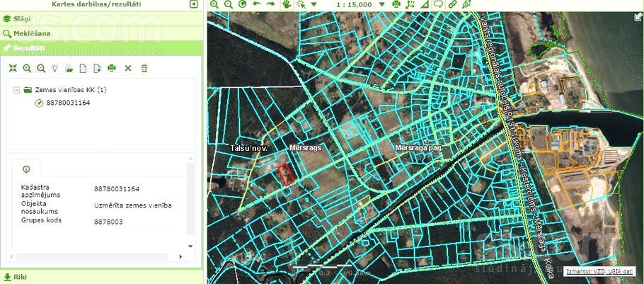644x284 pixels.
Task: Collapse the left Kartes darbības panel
Action: point(194,4)
